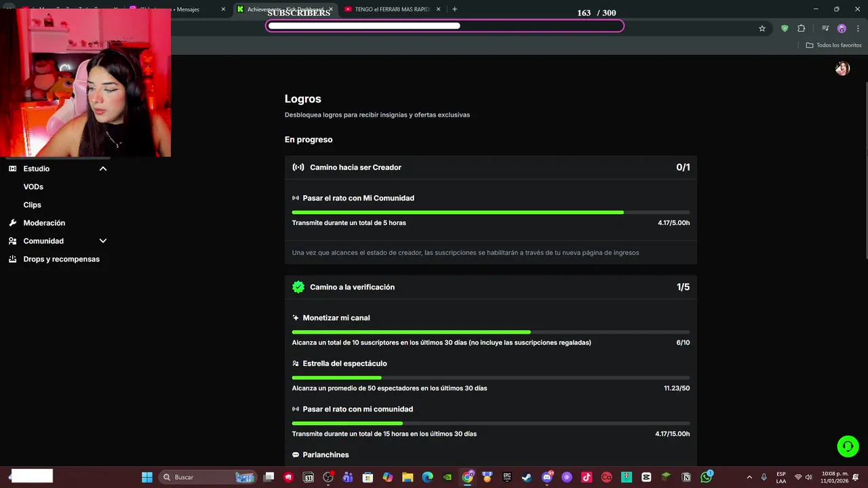Click the 1/5 verification counter

click(683, 287)
